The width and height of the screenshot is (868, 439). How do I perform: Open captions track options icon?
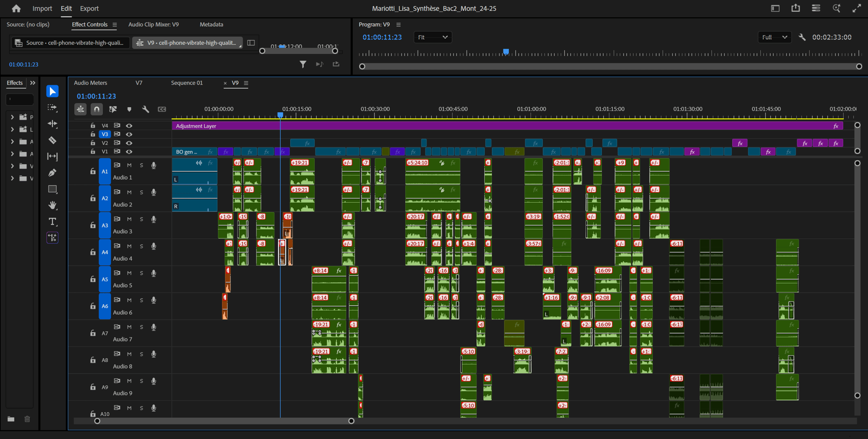[162, 109]
